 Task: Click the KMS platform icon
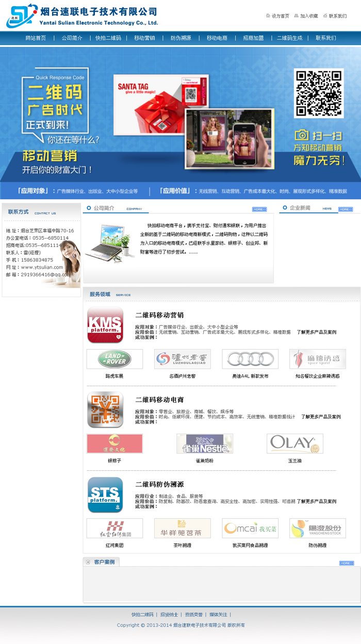tap(105, 325)
